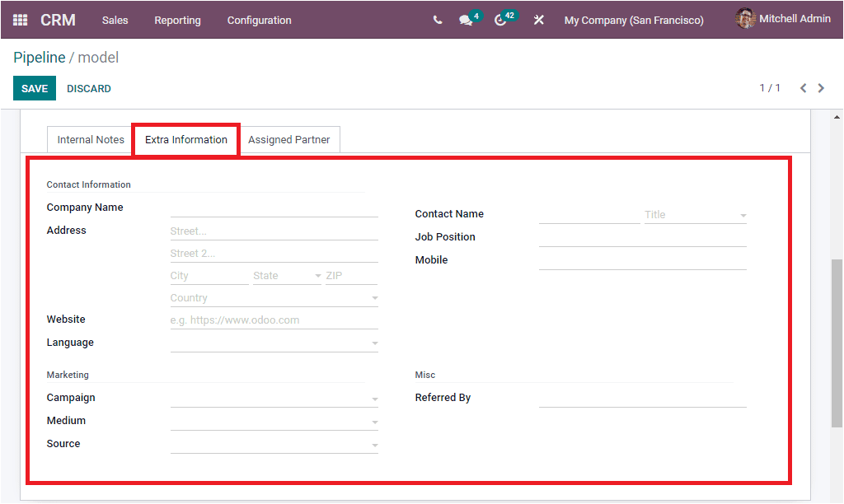844x504 pixels.
Task: Click the developer tools wrench icon
Action: (538, 19)
